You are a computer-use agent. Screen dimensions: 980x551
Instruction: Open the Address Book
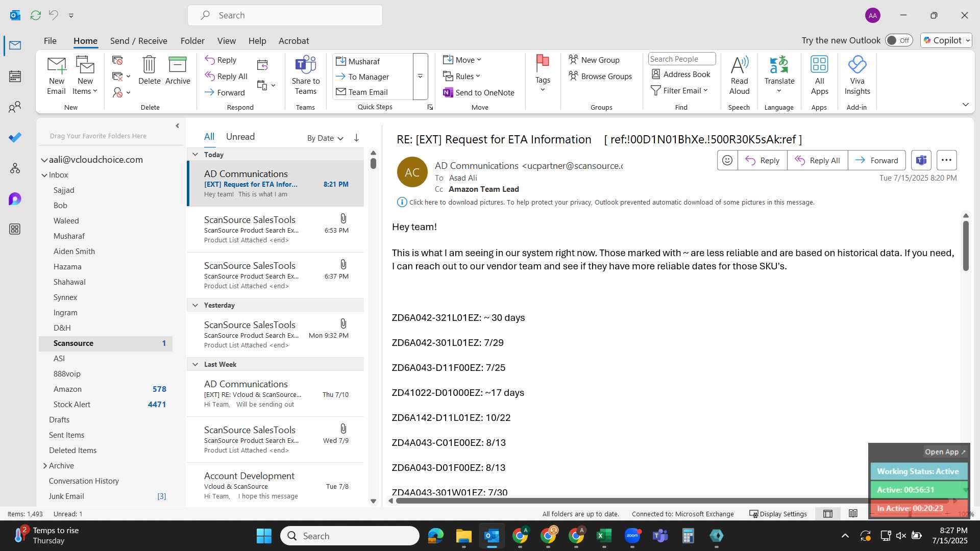pos(681,74)
